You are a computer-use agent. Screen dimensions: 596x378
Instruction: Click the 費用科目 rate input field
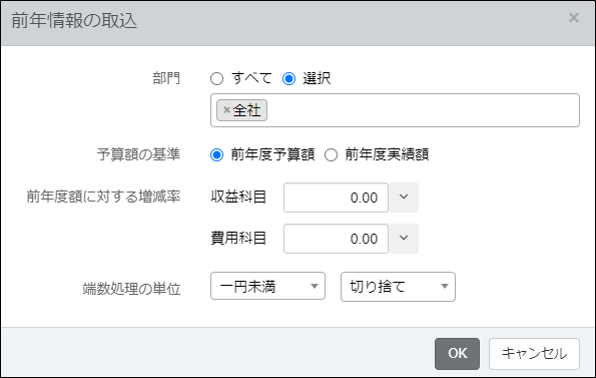pos(336,238)
